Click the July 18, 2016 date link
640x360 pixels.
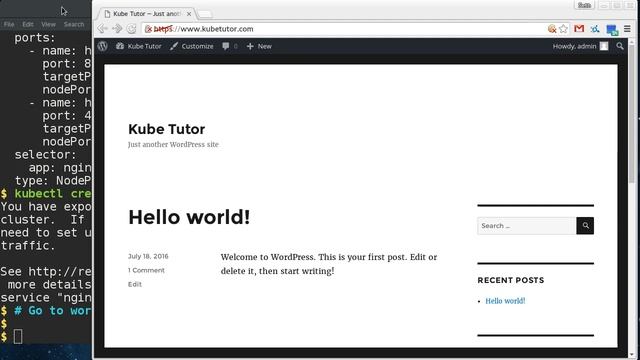coord(148,256)
